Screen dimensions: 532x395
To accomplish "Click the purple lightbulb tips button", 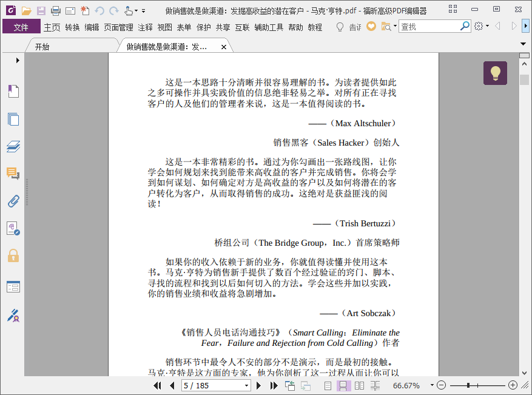I will coord(496,73).
